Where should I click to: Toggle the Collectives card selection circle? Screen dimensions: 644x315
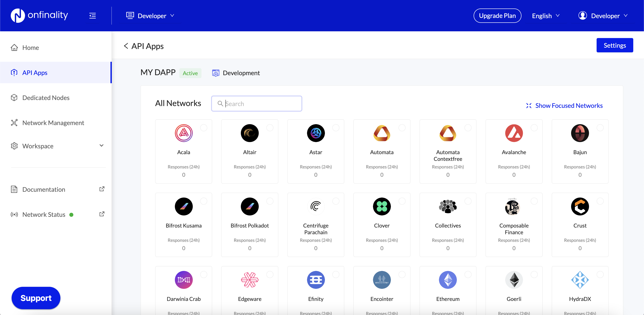468,201
